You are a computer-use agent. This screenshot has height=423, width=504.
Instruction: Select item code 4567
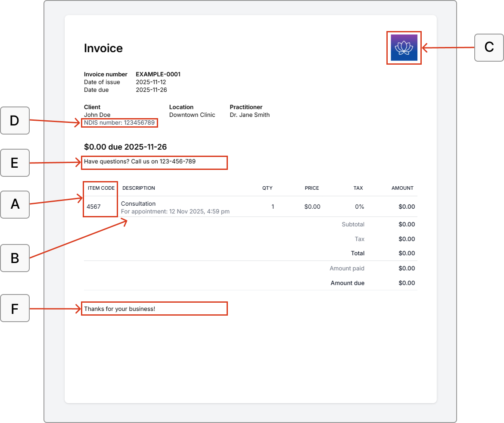point(93,207)
